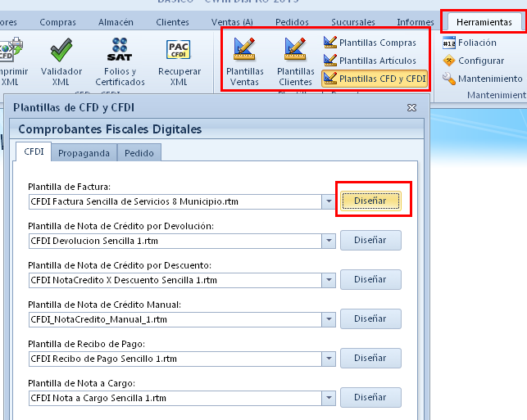The height and width of the screenshot is (420, 527).
Task: Switch to the Propaganda tab
Action: coord(84,153)
